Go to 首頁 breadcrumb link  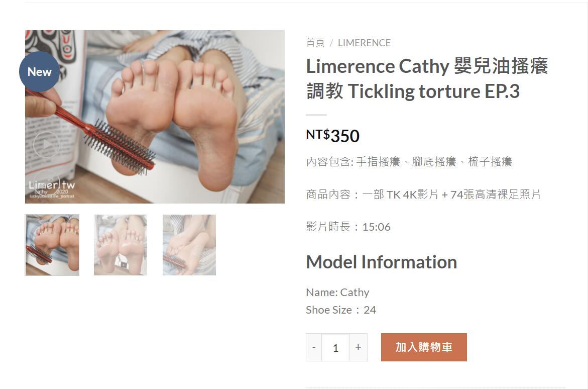pos(315,43)
